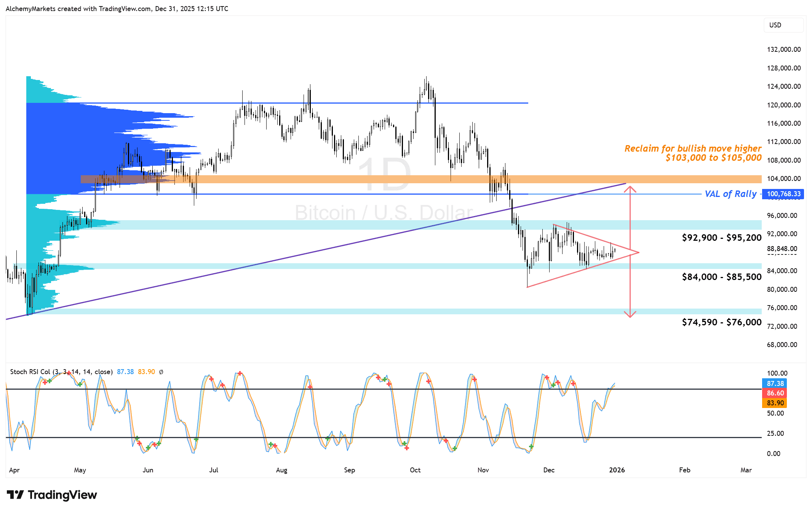This screenshot has width=812, height=512.
Task: Click the $92,900 - $95,200 zone label
Action: (721, 238)
